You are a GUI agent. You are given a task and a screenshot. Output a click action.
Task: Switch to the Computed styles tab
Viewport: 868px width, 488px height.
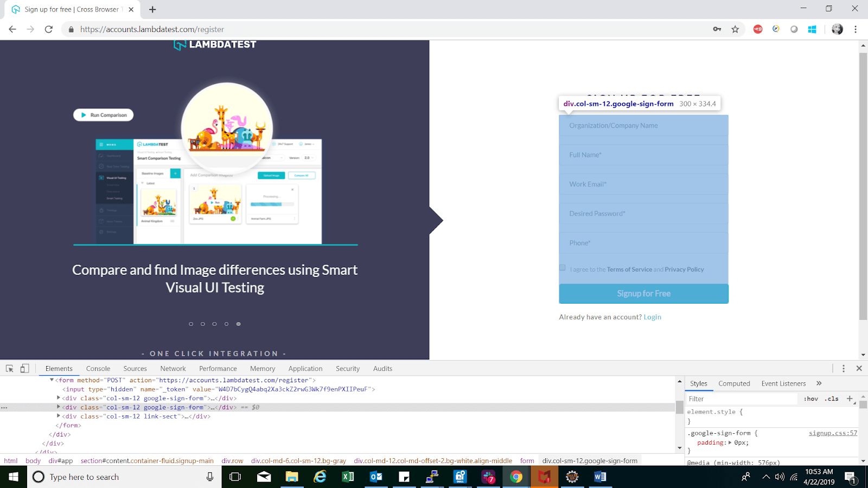tap(734, 383)
